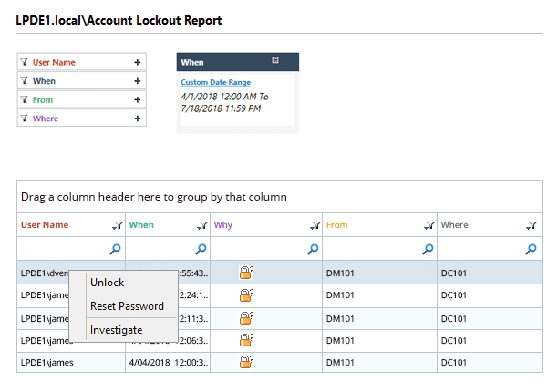Open User Name column filter dropdown
Viewport: 558px width, 392px height.
pos(118,225)
